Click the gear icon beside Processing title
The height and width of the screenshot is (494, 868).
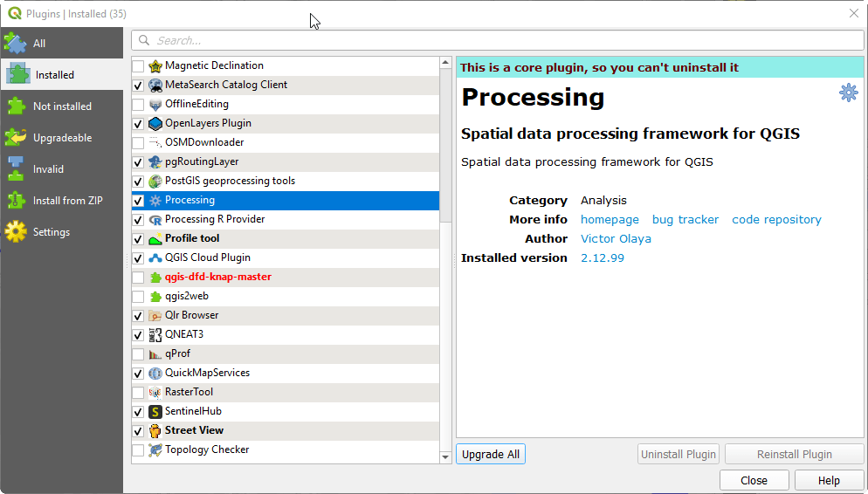point(848,93)
